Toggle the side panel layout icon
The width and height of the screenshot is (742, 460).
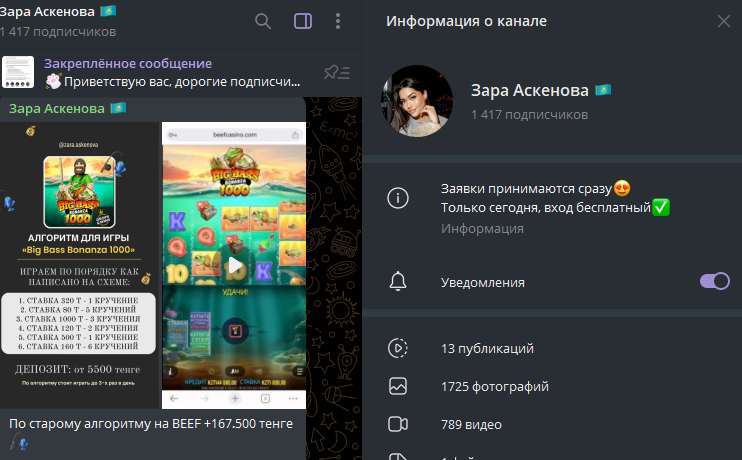click(x=303, y=21)
